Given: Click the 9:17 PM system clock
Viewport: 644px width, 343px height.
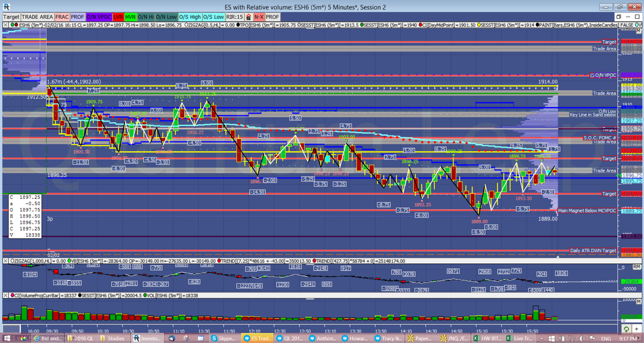Looking at the screenshot, I should click(628, 339).
